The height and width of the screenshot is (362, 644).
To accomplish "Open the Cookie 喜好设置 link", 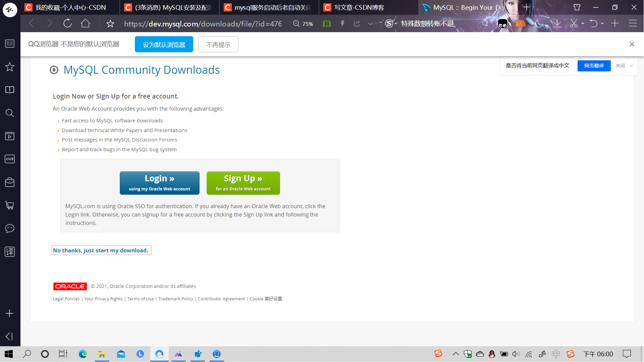I will pyautogui.click(x=266, y=299).
